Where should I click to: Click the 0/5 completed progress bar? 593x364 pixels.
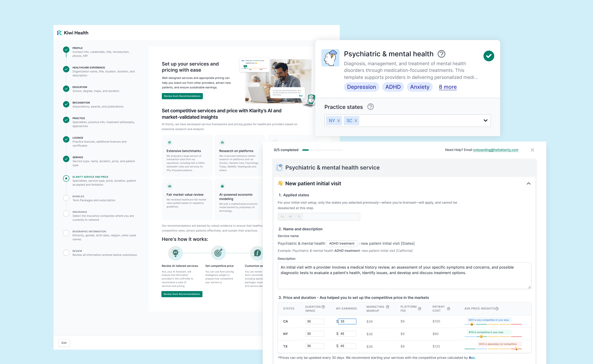[322, 150]
